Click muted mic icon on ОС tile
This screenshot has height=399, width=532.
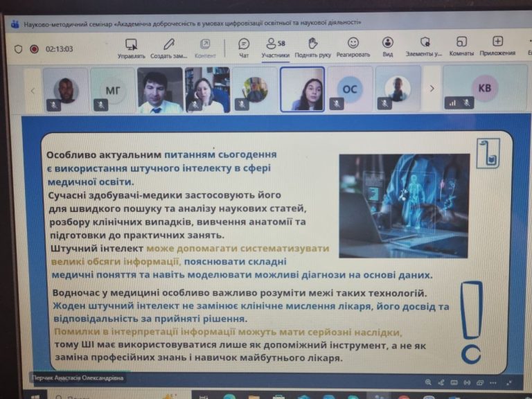pos(337,104)
